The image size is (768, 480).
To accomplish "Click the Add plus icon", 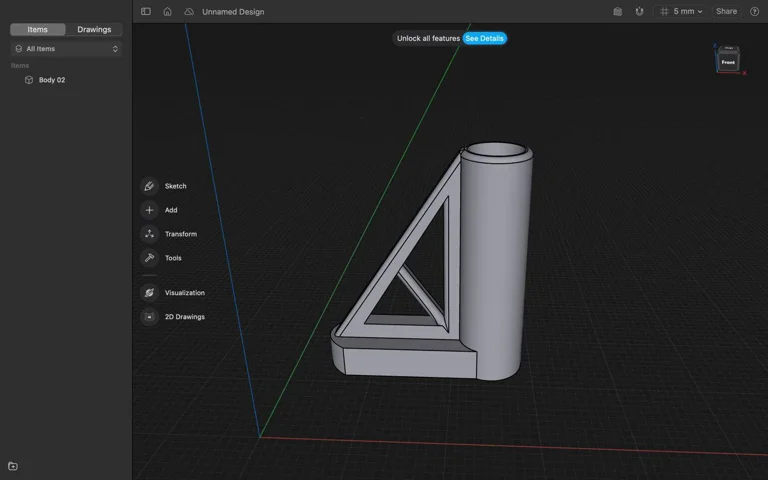I will click(x=150, y=210).
